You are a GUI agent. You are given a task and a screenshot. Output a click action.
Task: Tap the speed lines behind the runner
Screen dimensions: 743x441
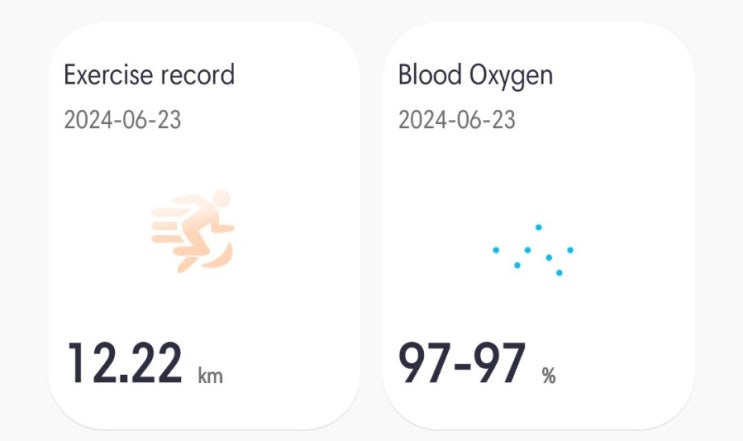[x=167, y=225]
